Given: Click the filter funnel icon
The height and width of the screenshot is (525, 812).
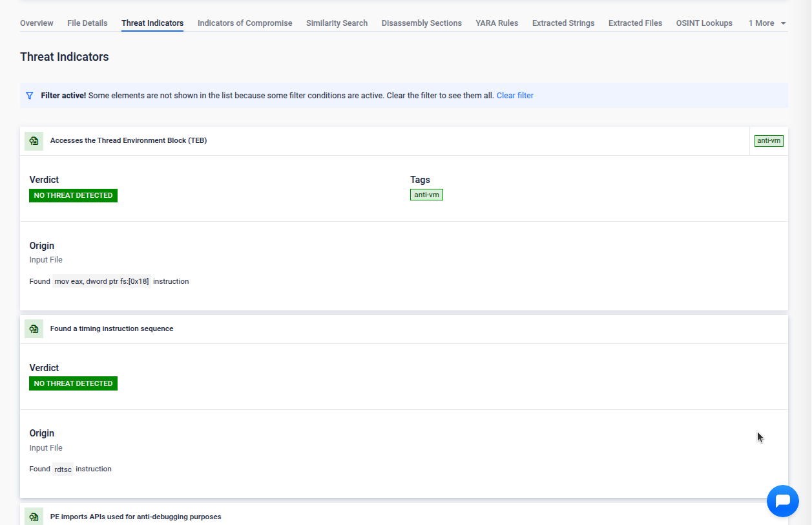Looking at the screenshot, I should pyautogui.click(x=30, y=96).
